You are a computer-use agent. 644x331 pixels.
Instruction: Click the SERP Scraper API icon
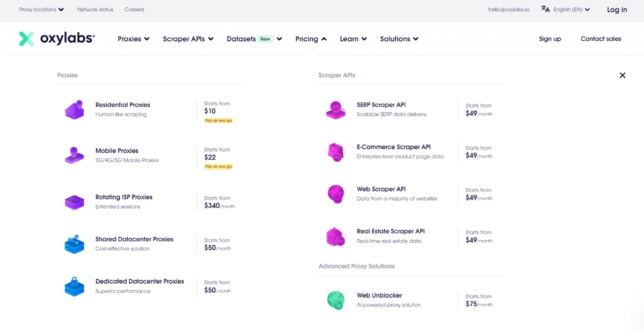point(336,110)
